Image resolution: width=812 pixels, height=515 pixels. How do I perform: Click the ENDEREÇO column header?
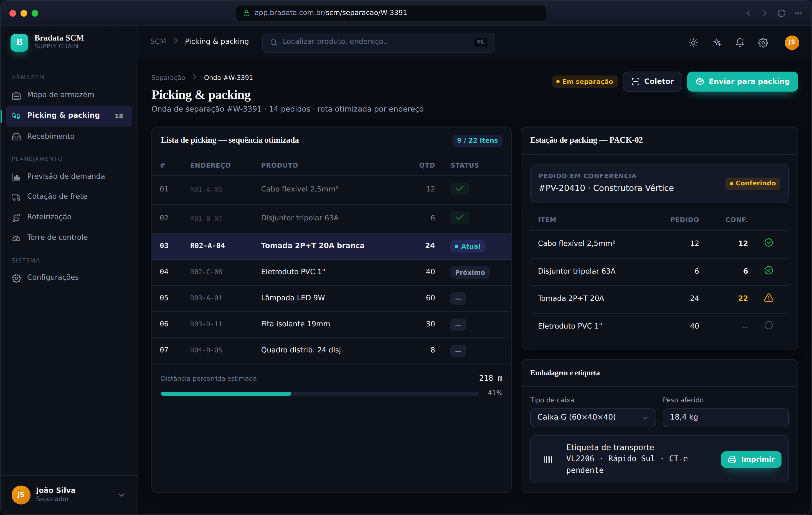[210, 165]
